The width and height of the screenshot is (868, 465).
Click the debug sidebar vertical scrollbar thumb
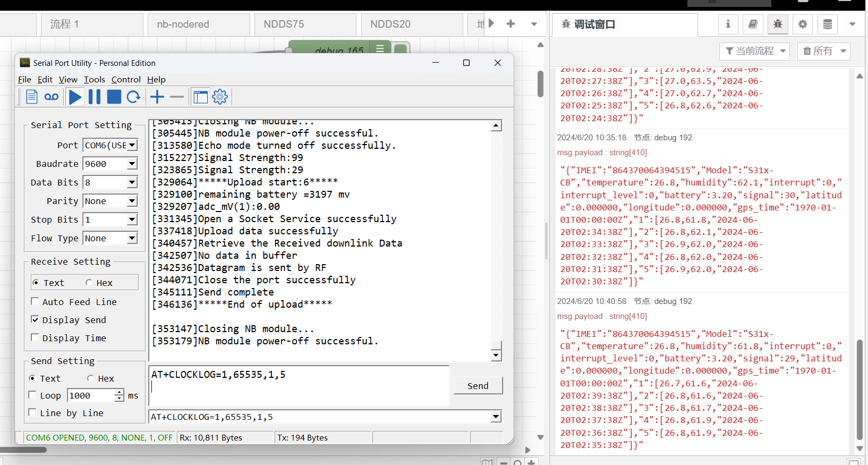[x=860, y=390]
